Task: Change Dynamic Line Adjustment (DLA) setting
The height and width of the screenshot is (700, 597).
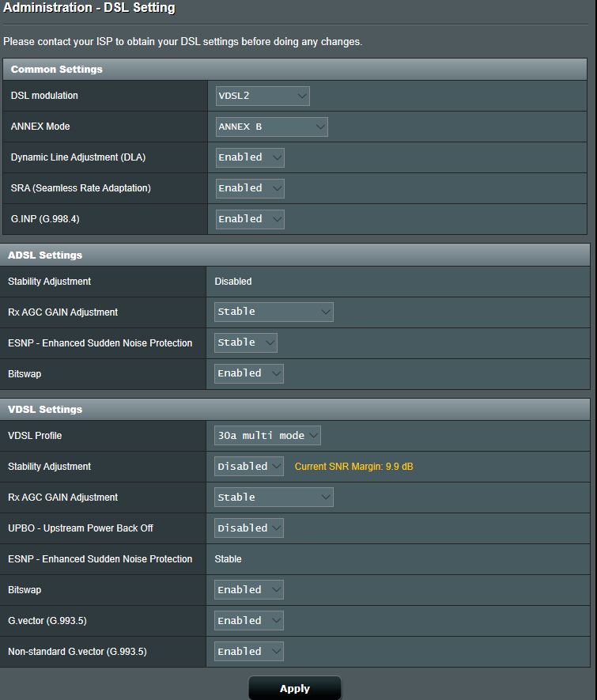Action: (250, 157)
